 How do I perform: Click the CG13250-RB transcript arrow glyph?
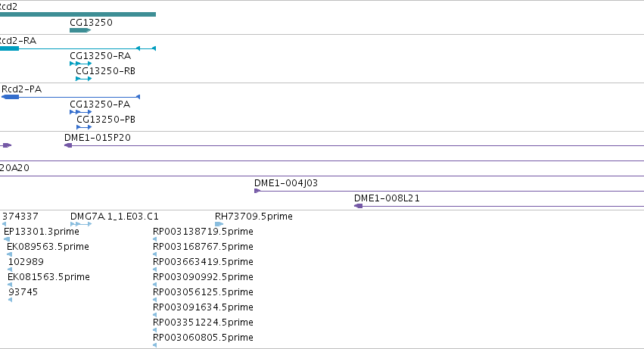click(x=83, y=79)
